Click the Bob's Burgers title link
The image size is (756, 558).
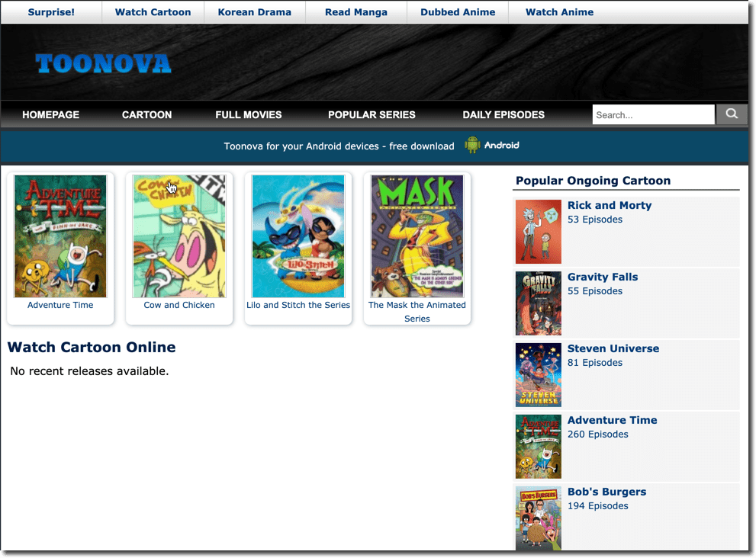pos(607,492)
